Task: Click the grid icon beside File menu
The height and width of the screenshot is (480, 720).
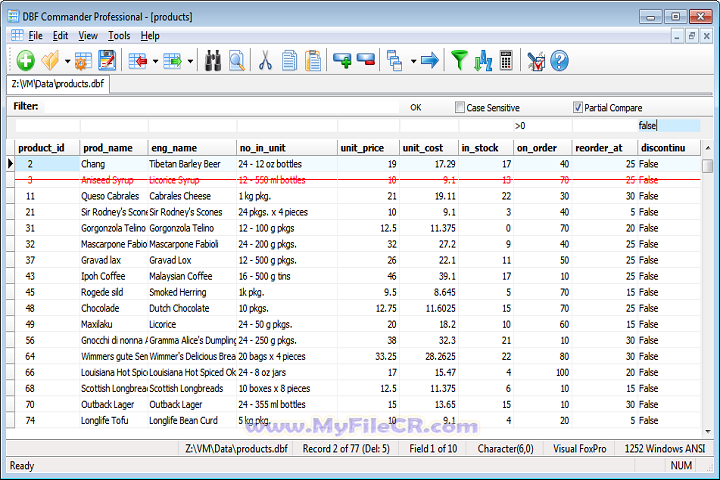Action: [x=17, y=35]
